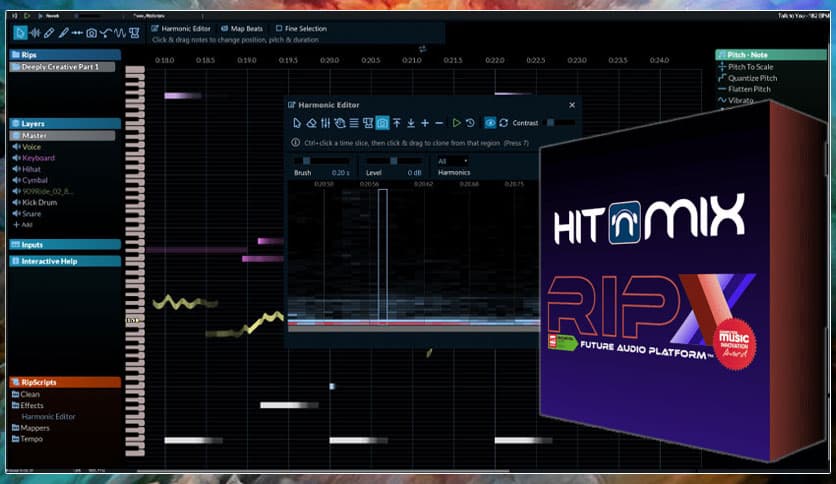The width and height of the screenshot is (836, 484).
Task: Open the Clean scripts folder
Action: (x=26, y=394)
